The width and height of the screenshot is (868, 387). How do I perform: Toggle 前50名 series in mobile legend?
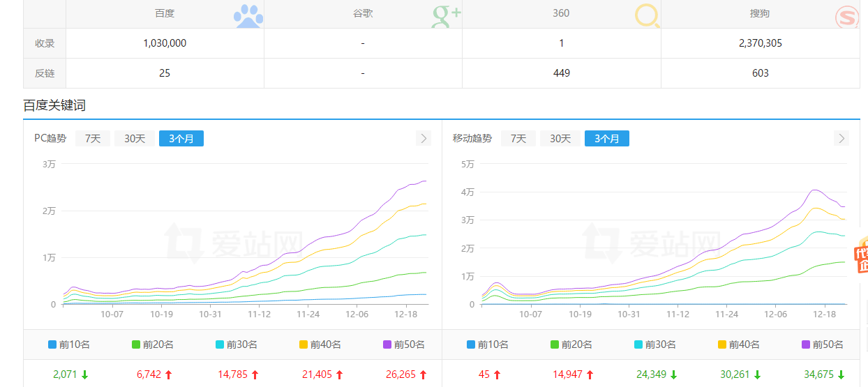tap(823, 344)
